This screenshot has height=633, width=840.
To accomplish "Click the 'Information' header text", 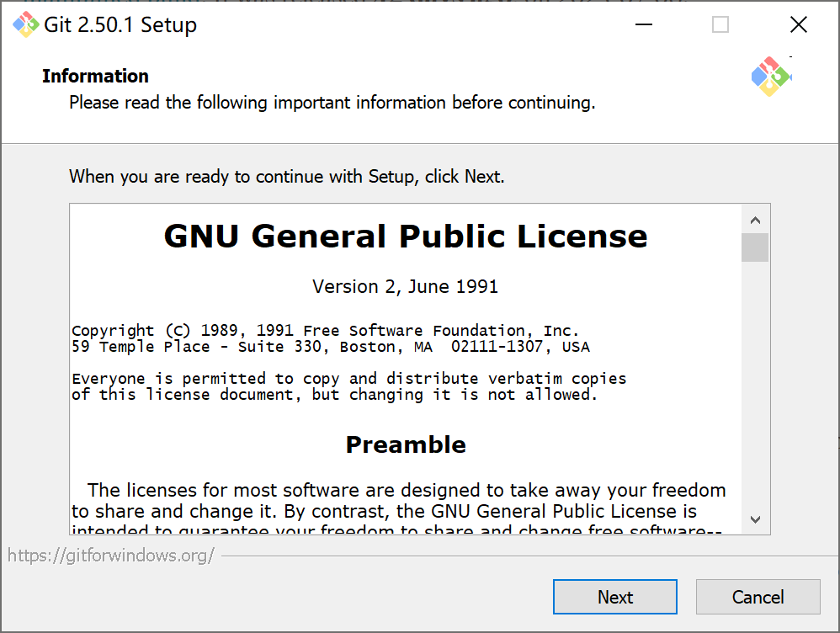I will tap(95, 76).
